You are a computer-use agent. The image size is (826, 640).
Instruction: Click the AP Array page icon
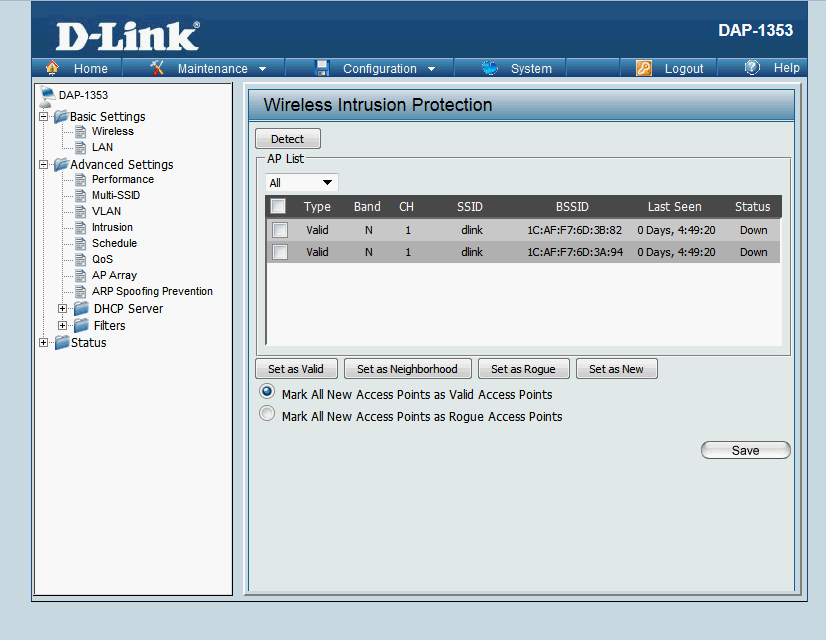click(x=80, y=275)
